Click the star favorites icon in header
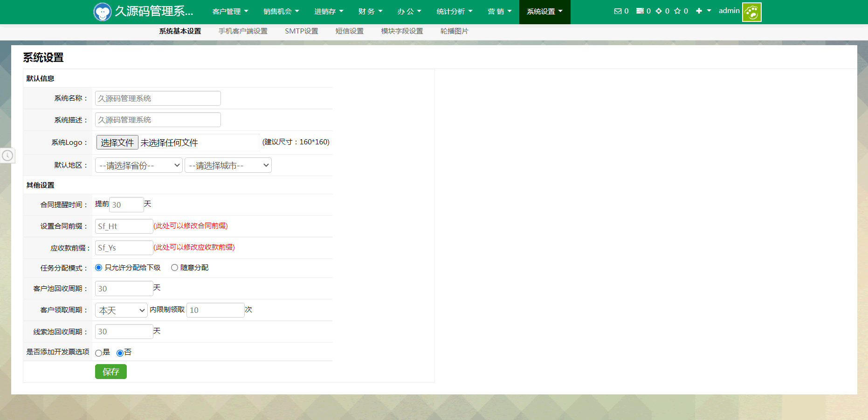Image resolution: width=868 pixels, height=420 pixels. 677,11
